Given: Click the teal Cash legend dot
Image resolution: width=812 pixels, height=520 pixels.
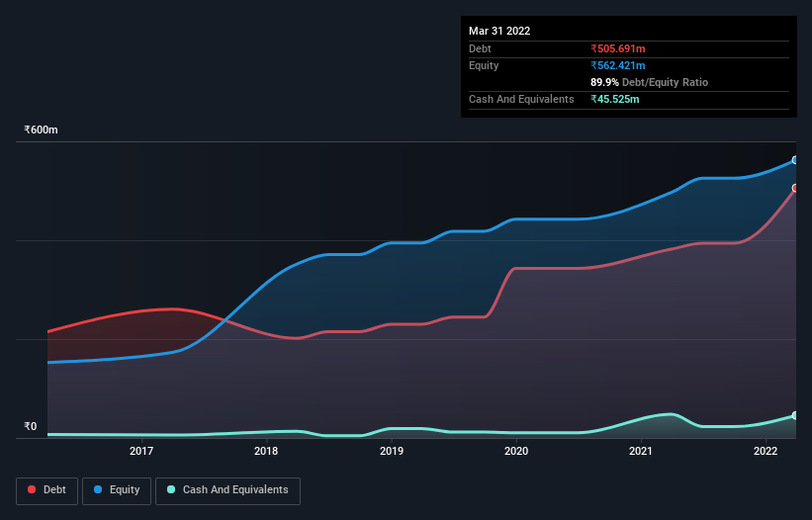Looking at the screenshot, I should [171, 489].
